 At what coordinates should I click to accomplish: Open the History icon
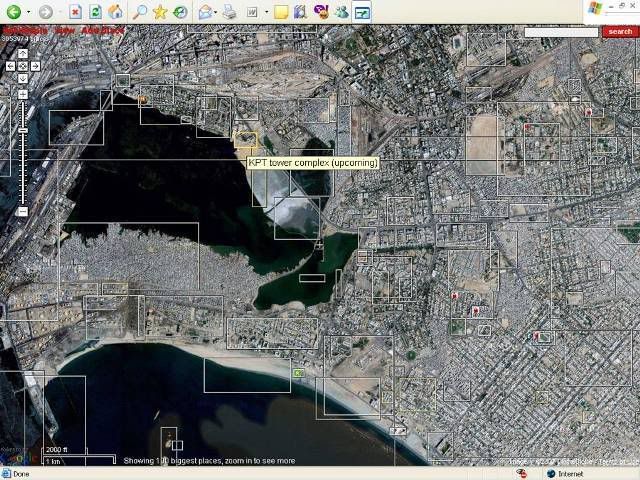(x=180, y=12)
